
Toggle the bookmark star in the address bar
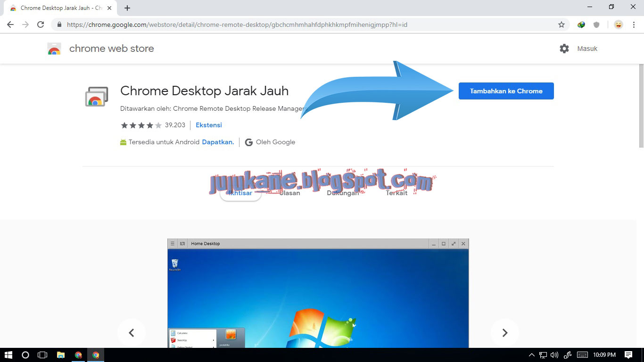(561, 25)
